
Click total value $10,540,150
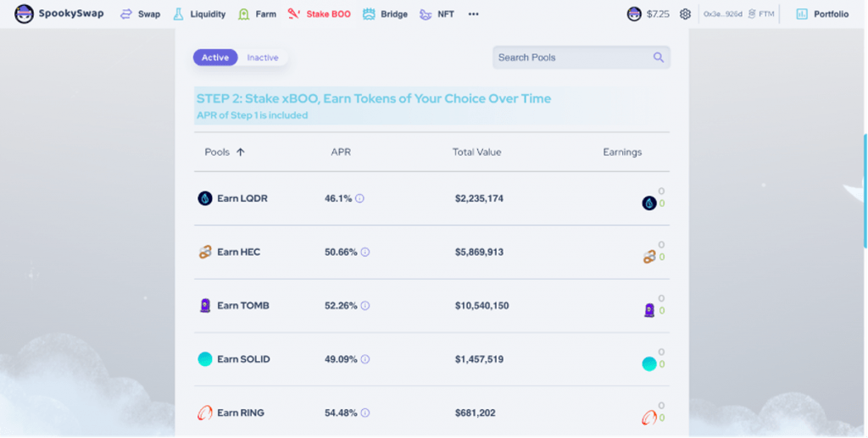(481, 306)
